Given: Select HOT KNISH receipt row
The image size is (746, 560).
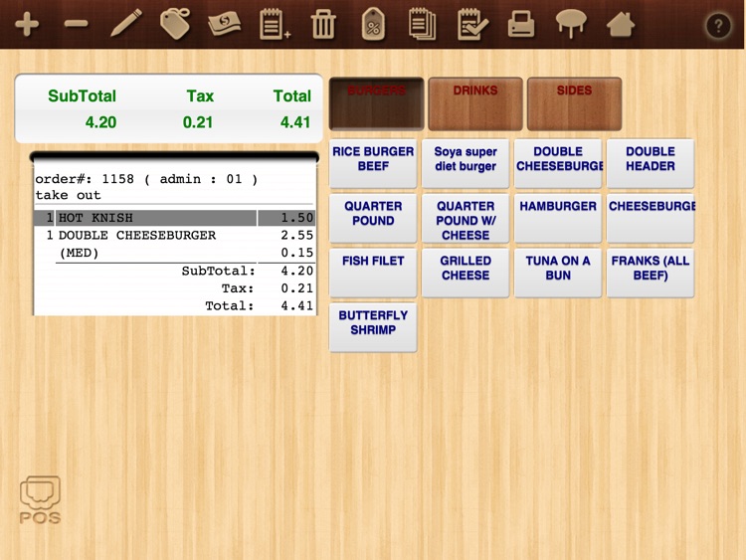Looking at the screenshot, I should click(175, 218).
